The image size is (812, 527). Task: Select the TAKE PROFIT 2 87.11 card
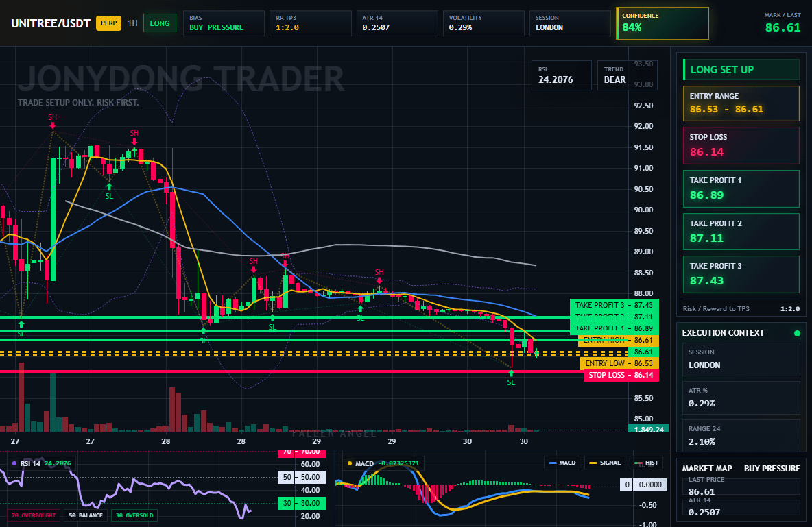(741, 232)
